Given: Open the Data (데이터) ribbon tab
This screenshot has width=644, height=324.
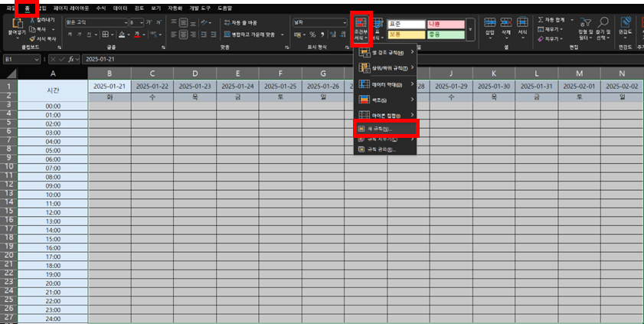Looking at the screenshot, I should pyautogui.click(x=120, y=8).
